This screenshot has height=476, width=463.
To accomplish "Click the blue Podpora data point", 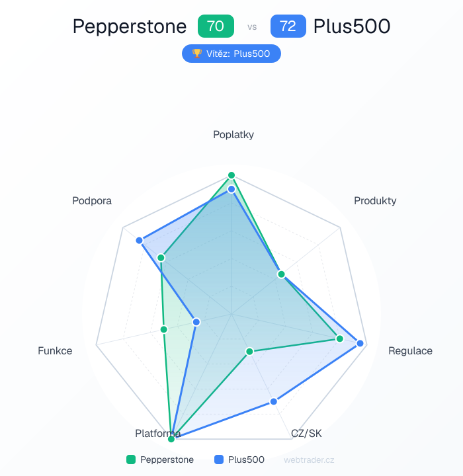I will click(x=140, y=240).
